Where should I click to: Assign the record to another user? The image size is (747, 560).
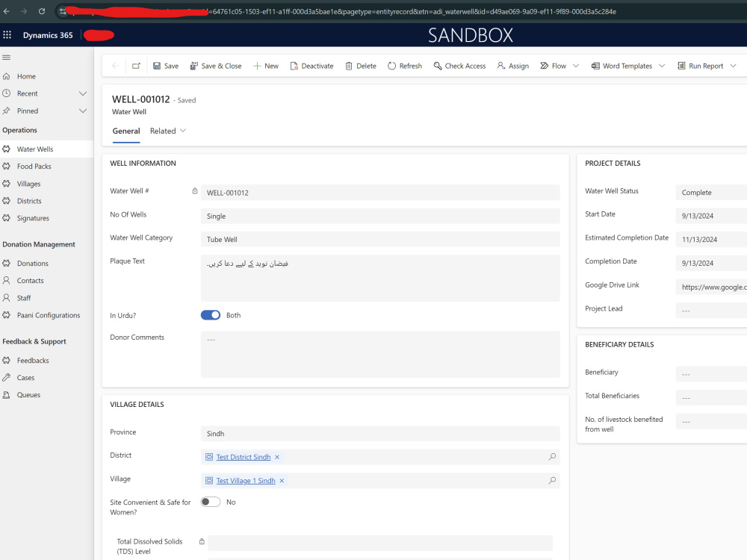coord(513,66)
